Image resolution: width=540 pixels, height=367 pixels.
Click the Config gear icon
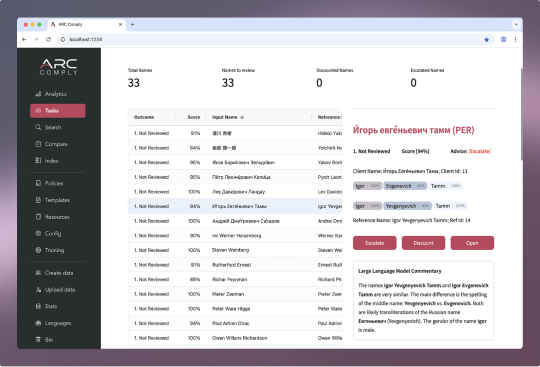tap(38, 233)
